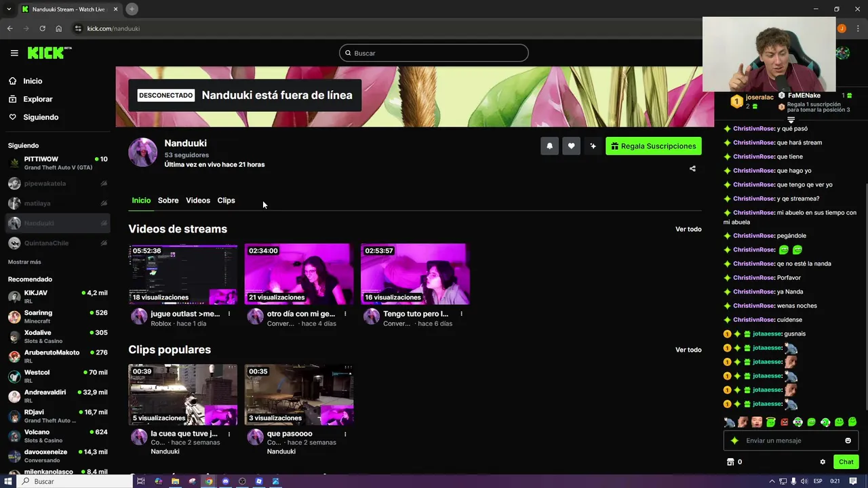Open KIKJAV recommended channel

point(58,297)
